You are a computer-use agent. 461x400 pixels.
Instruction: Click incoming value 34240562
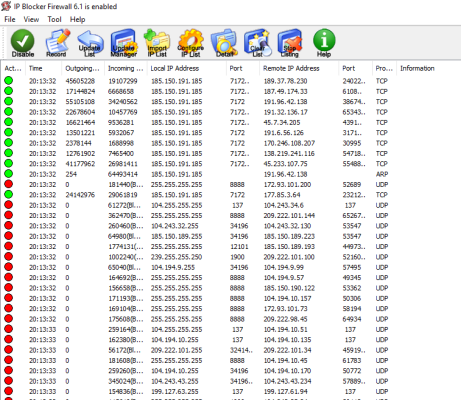(x=123, y=102)
